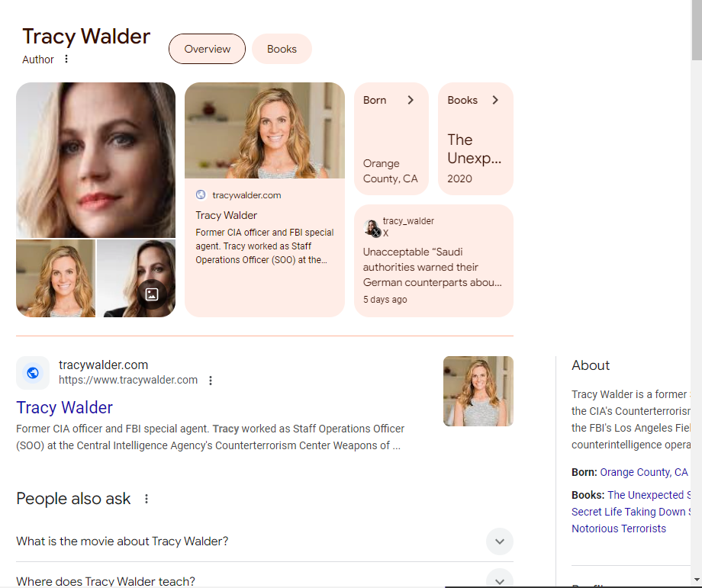The height and width of the screenshot is (588, 702).
Task: Click the search result thumbnail photo
Action: coord(478,391)
